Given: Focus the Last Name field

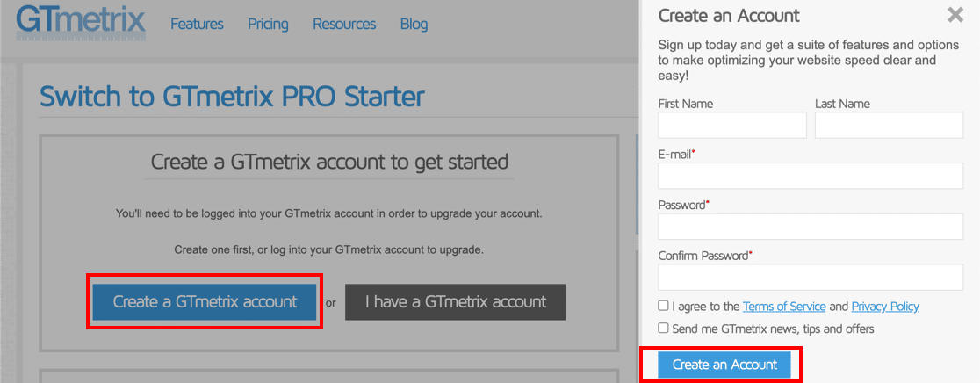Looking at the screenshot, I should click(x=889, y=125).
